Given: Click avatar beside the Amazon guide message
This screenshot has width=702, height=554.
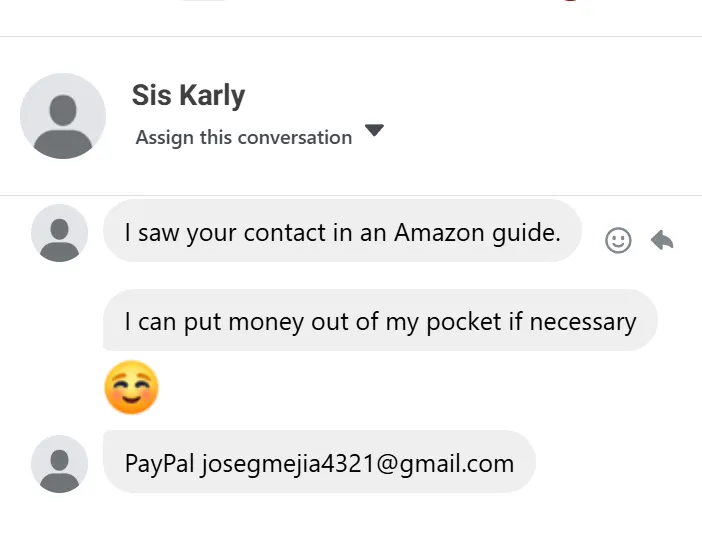Looking at the screenshot, I should [x=60, y=232].
